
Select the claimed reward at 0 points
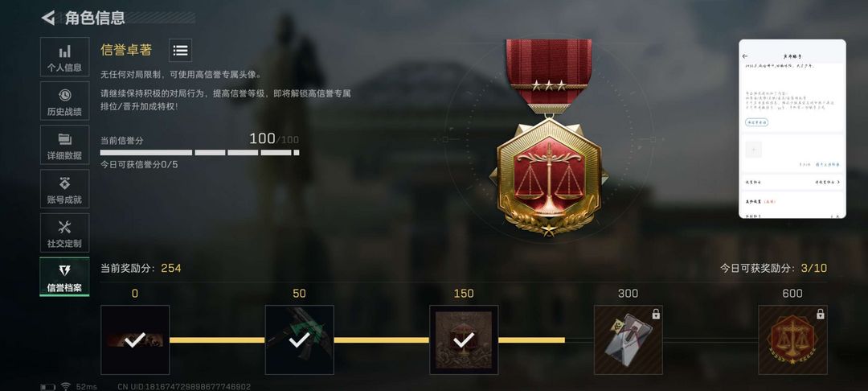135,340
